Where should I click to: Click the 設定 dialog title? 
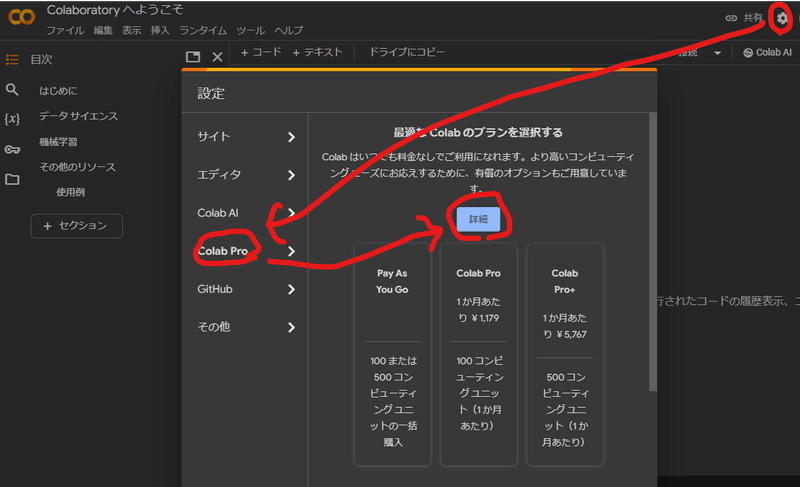tap(211, 94)
